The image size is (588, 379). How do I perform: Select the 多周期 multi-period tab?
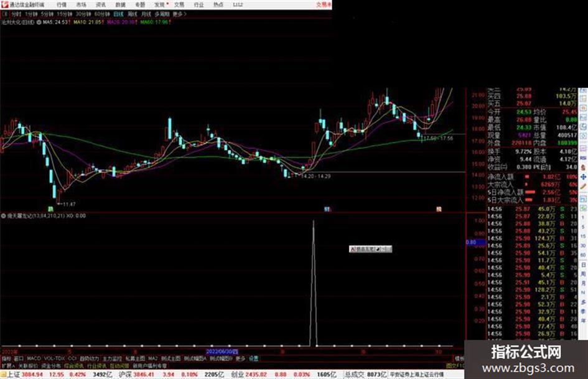[x=162, y=14]
